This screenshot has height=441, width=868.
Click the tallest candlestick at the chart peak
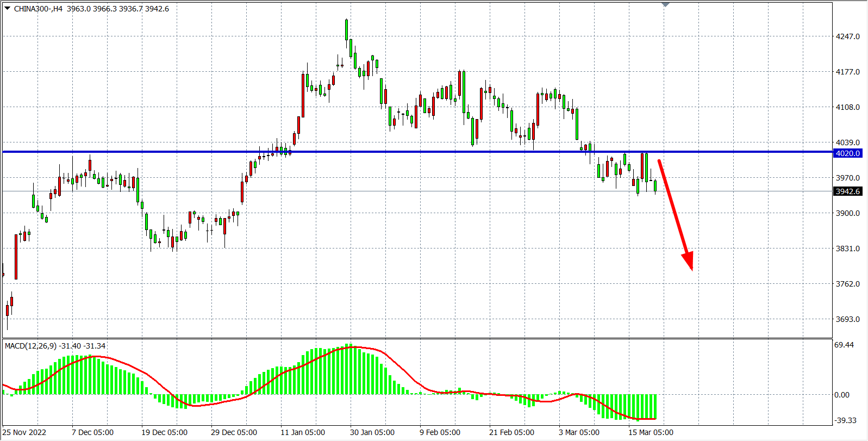[x=346, y=30]
